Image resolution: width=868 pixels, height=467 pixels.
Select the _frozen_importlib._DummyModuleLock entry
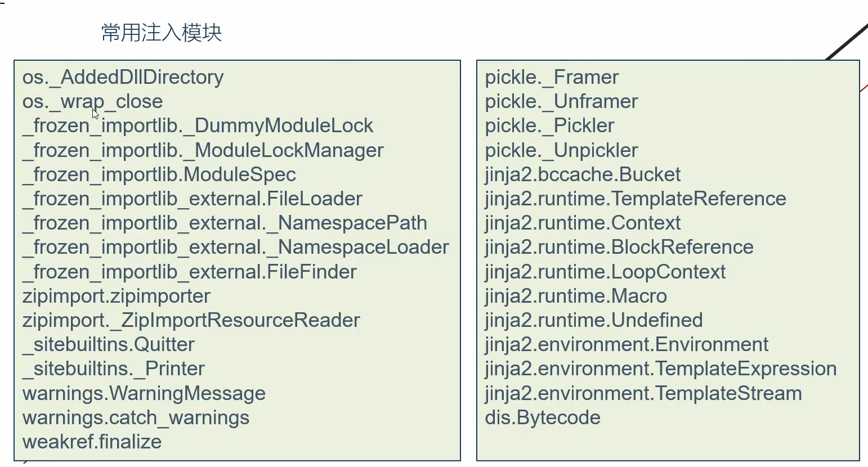198,125
